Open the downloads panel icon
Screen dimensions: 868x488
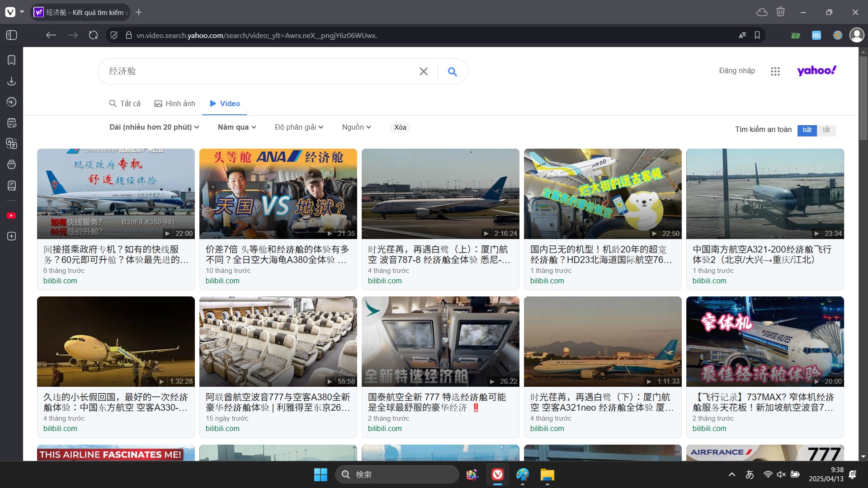tap(12, 81)
